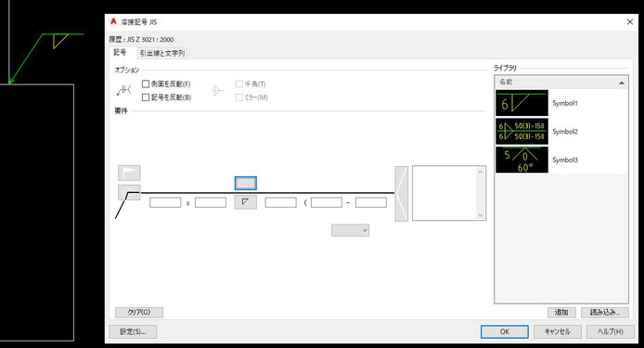Viewport: 644px width, 348px height.
Task: Click the first size input field left of the x
Action: tap(165, 202)
